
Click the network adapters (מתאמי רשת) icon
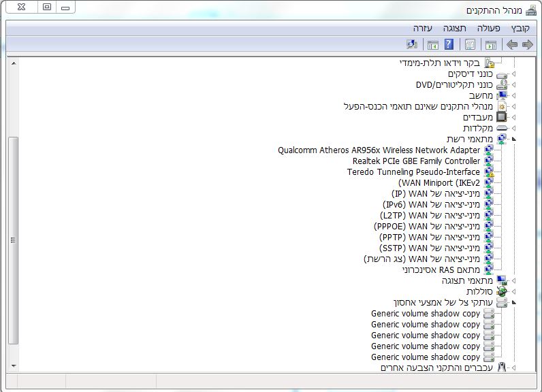pyautogui.click(x=502, y=139)
